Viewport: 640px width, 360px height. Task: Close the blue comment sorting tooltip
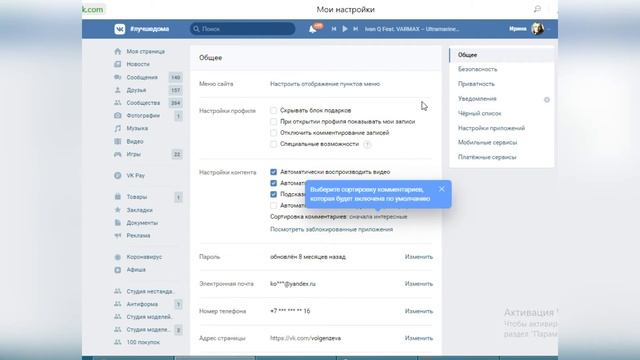(442, 189)
